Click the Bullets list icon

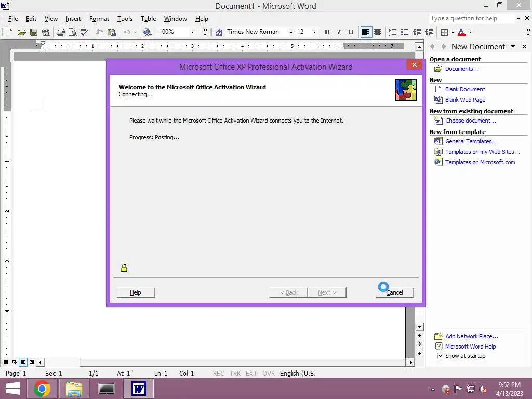[404, 32]
